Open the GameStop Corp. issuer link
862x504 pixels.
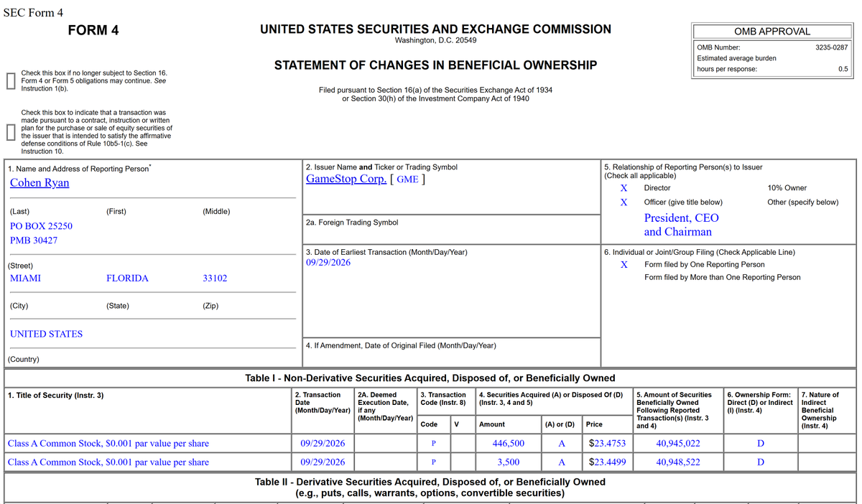[346, 179]
